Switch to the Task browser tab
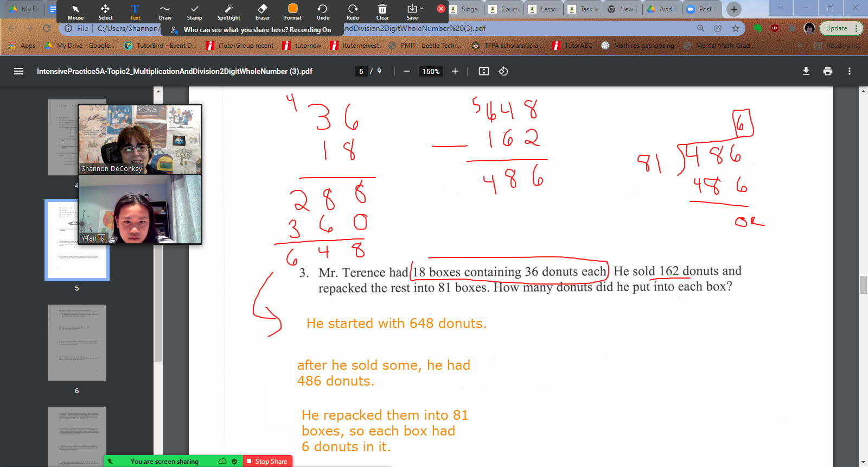 [583, 9]
